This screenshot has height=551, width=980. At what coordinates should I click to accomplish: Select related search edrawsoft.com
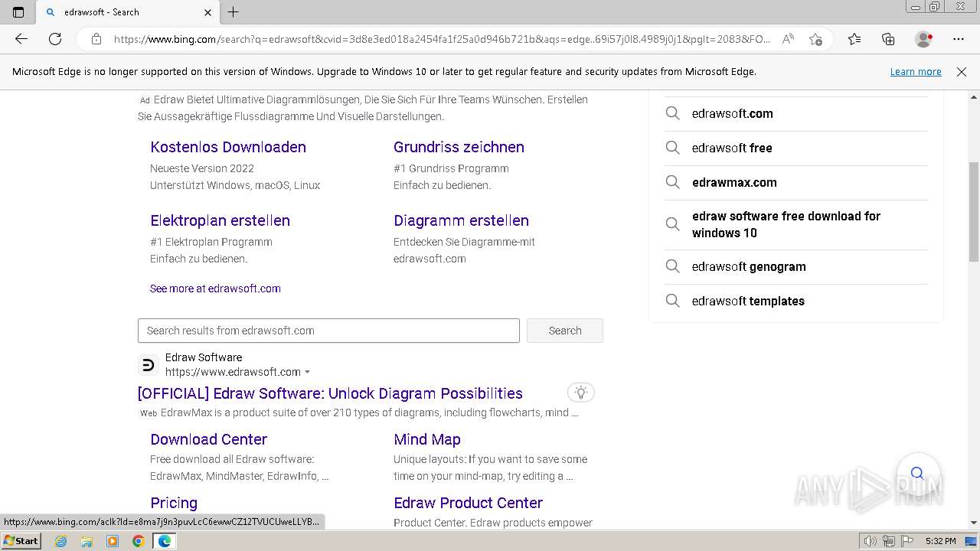[733, 113]
